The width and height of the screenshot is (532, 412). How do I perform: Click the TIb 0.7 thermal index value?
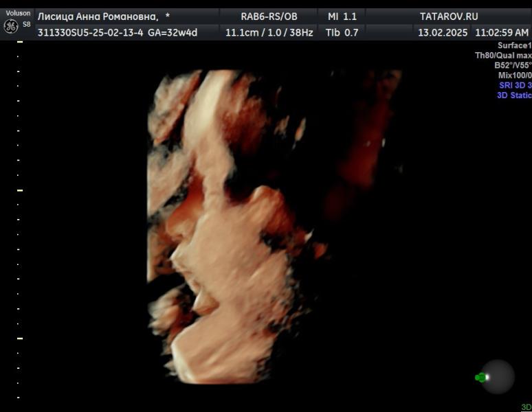(341, 32)
